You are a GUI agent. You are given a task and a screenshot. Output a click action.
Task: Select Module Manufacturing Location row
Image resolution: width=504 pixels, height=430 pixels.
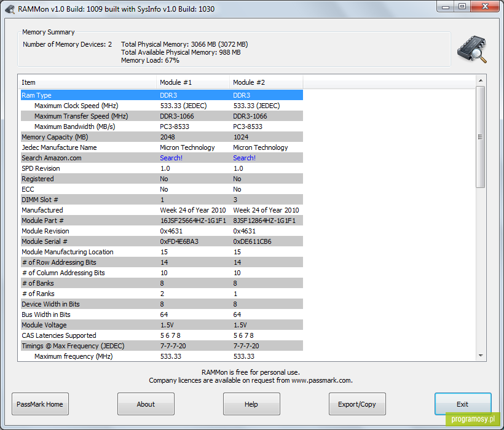(162, 252)
